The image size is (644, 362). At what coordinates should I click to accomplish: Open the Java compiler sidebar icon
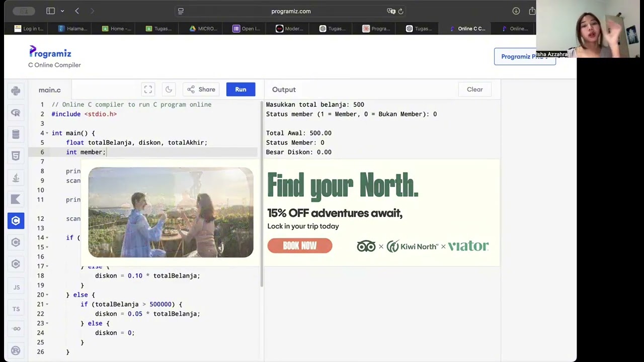coord(16,177)
